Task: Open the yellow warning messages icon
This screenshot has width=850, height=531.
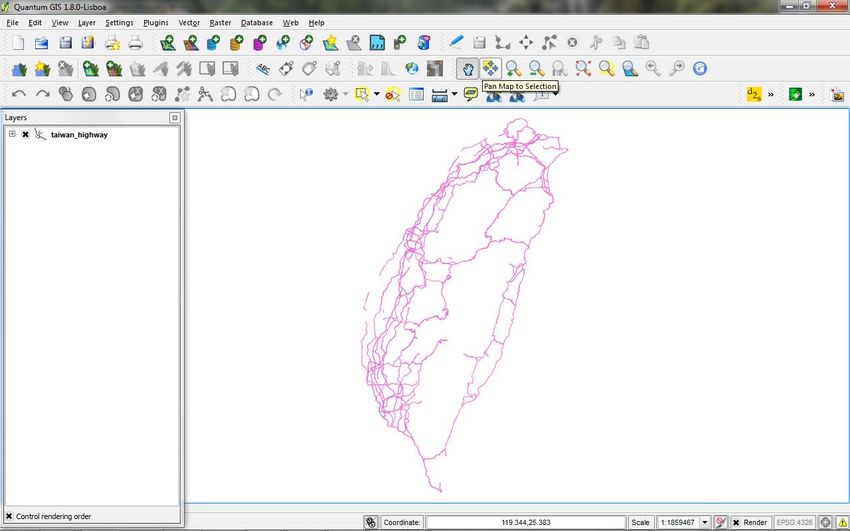Action: coord(842,522)
